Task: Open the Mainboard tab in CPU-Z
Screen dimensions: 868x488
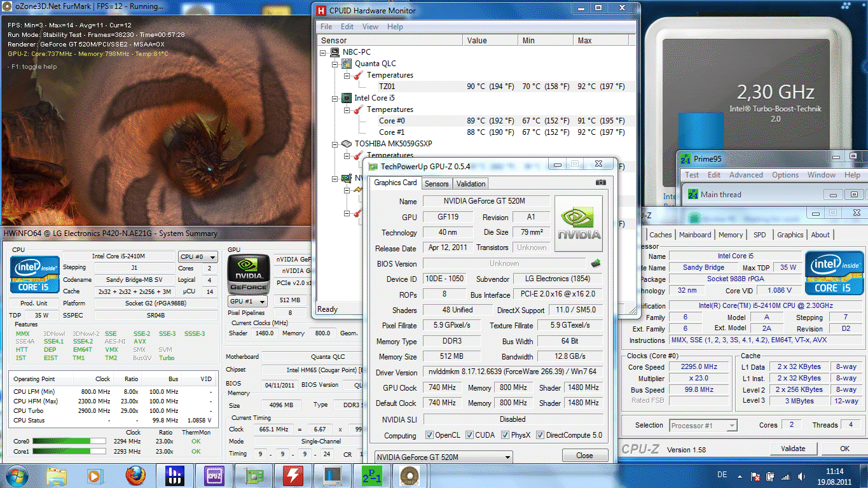Action: [695, 235]
